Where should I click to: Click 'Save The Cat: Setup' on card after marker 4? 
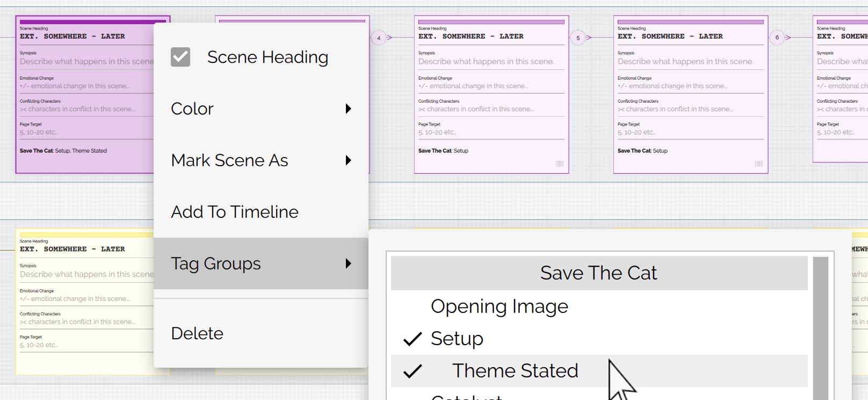coord(443,151)
